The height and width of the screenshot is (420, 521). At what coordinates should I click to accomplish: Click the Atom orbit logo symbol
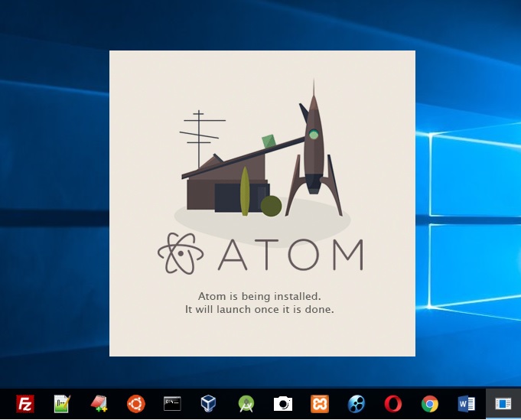(181, 253)
